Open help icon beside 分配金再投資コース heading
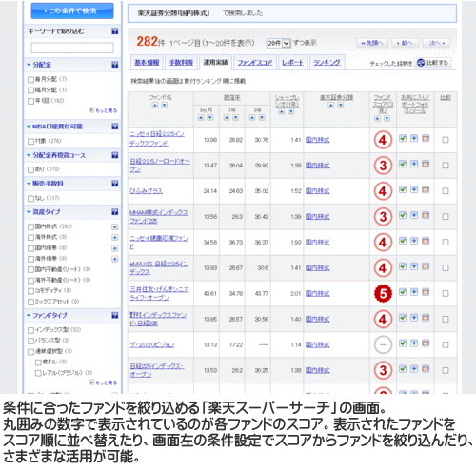This screenshot has height=471, width=476. pos(115,155)
